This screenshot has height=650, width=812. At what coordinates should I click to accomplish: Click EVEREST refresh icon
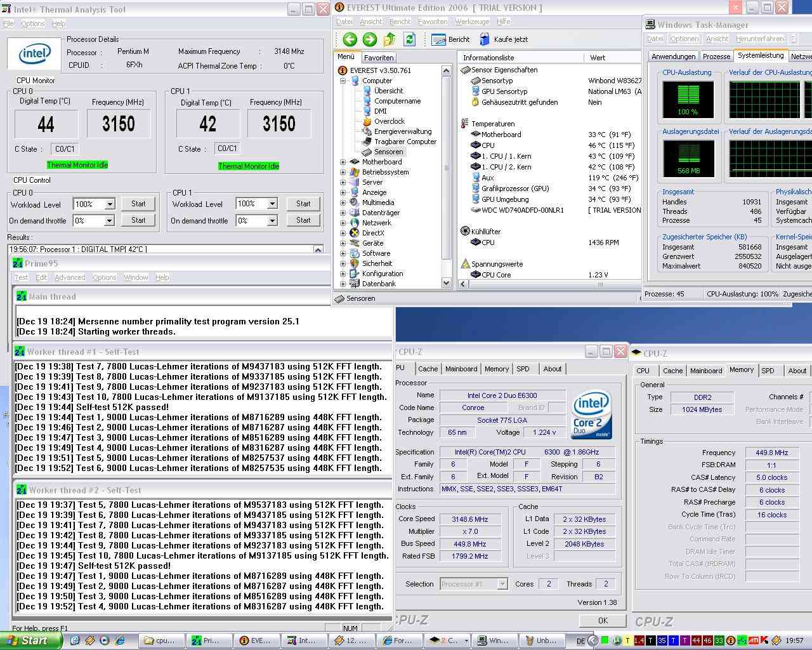click(410, 39)
